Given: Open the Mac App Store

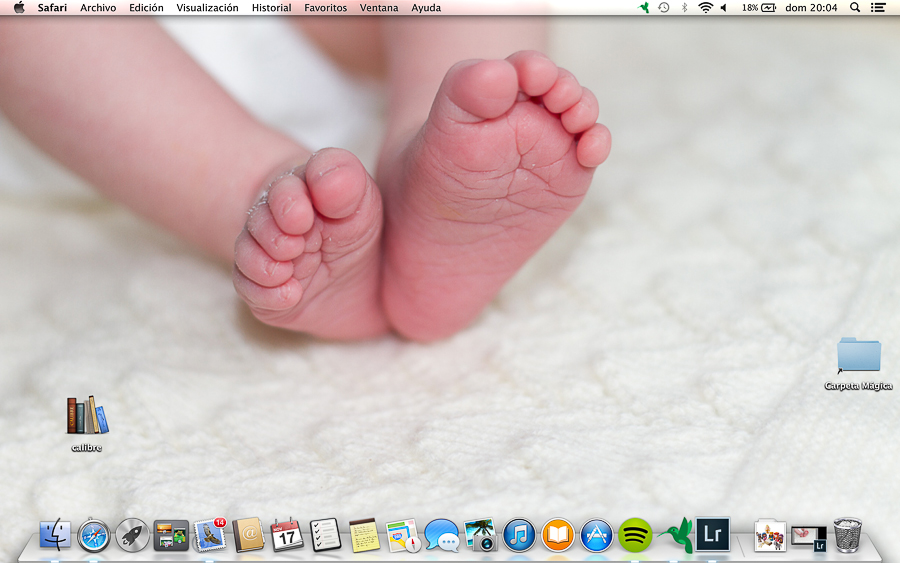Looking at the screenshot, I should 597,535.
